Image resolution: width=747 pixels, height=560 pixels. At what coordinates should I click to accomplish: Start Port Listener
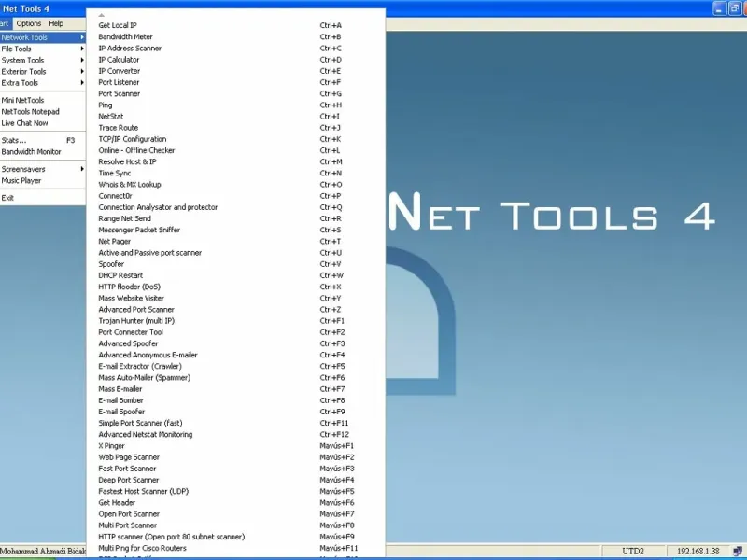coord(235,82)
